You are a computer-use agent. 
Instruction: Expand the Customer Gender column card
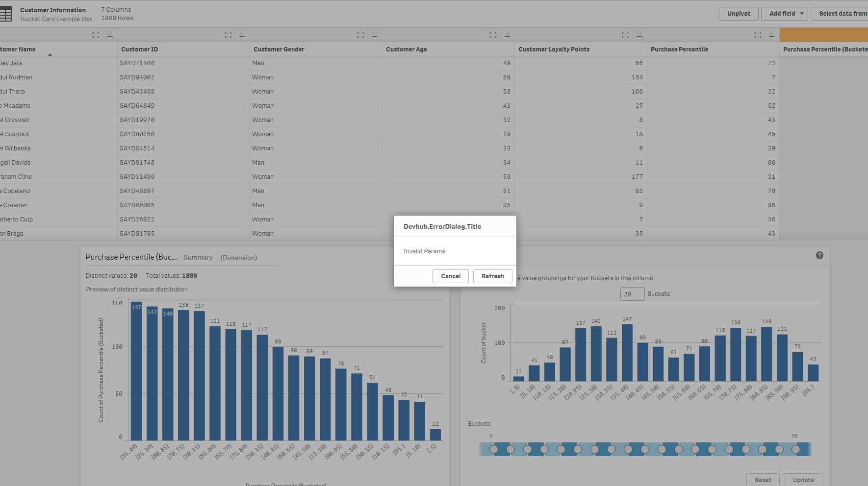360,35
